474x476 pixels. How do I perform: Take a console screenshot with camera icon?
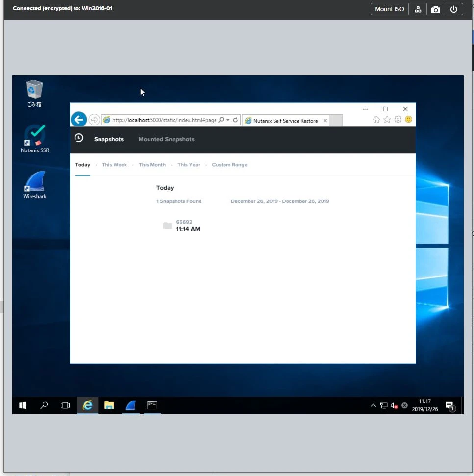tap(435, 9)
